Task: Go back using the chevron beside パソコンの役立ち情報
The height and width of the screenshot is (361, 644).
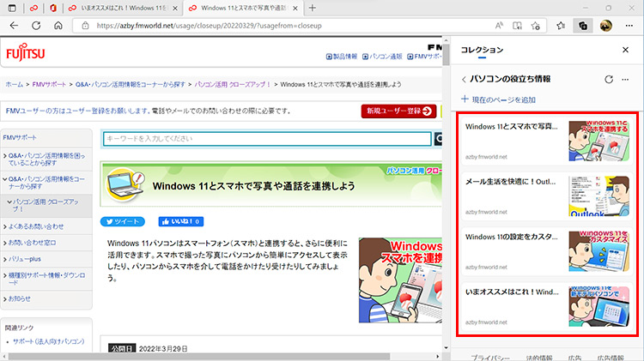Action: point(464,79)
